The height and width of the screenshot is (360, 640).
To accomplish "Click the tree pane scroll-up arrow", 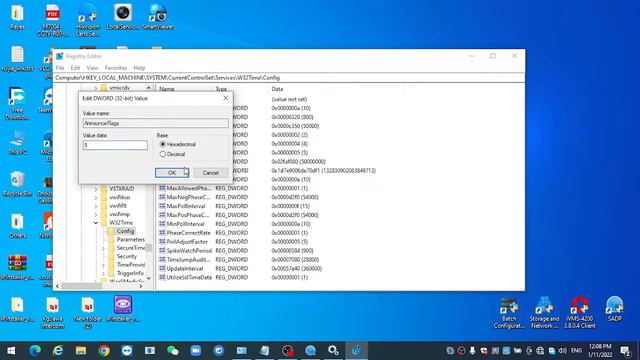I will click(x=149, y=88).
